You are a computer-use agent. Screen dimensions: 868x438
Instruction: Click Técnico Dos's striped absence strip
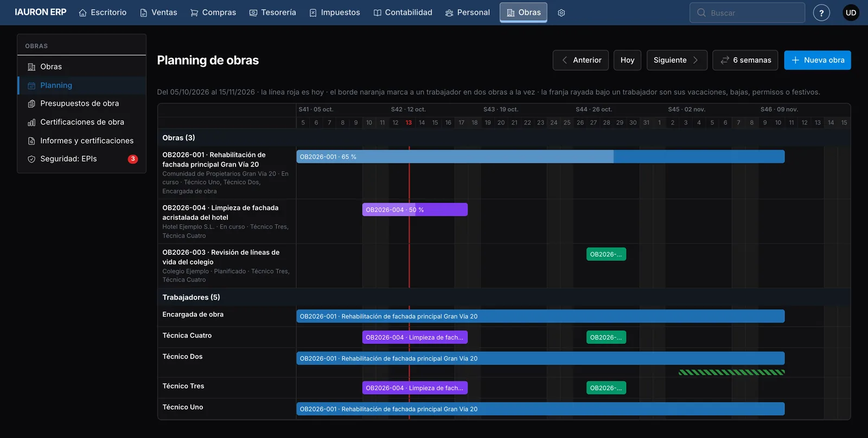[731, 372]
